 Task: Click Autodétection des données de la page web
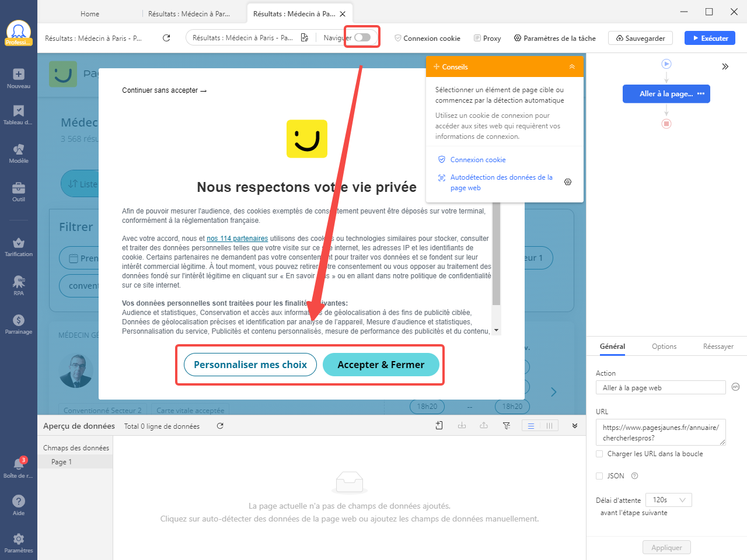[501, 183]
